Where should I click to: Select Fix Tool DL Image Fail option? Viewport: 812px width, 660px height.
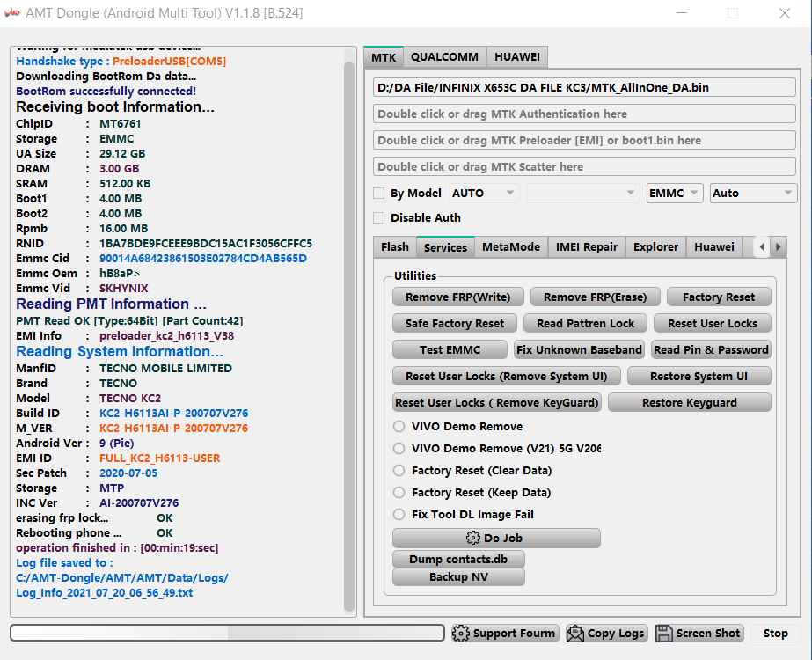coord(399,515)
